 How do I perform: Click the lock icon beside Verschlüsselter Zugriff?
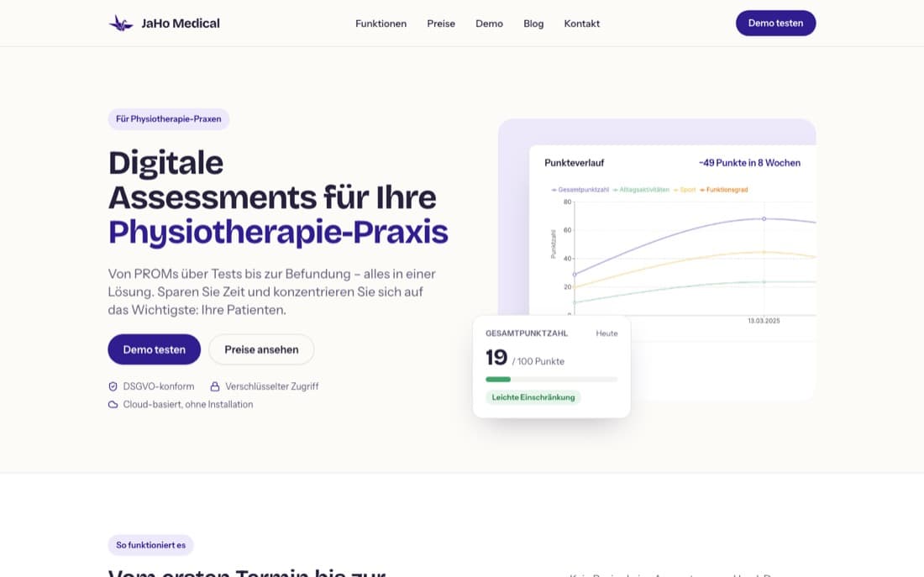215,386
